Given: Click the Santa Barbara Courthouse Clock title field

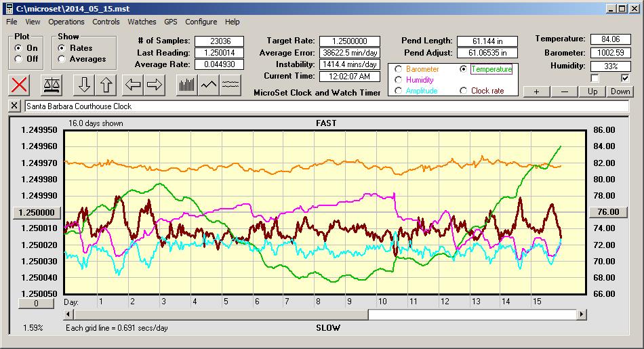Looking at the screenshot, I should [x=327, y=106].
